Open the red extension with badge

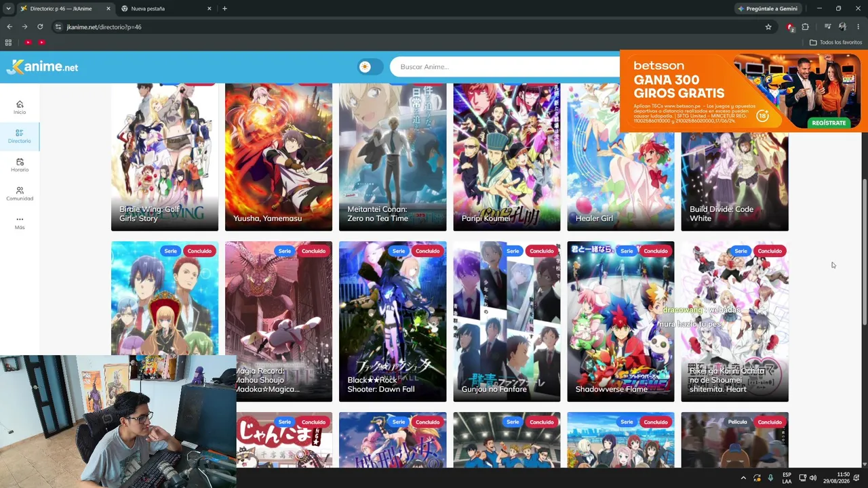[x=790, y=27]
